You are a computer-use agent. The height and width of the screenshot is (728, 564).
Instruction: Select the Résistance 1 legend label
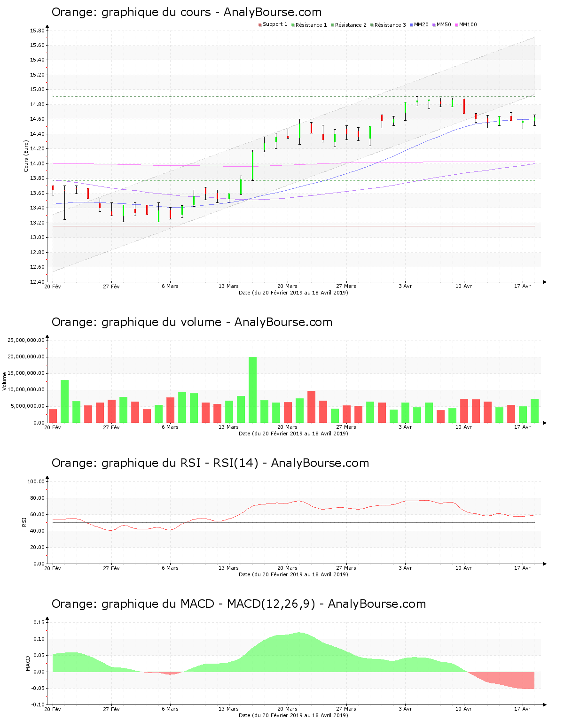click(311, 25)
